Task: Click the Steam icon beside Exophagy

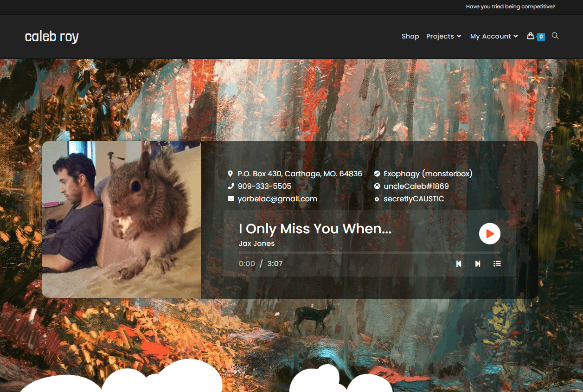Action: tap(377, 174)
